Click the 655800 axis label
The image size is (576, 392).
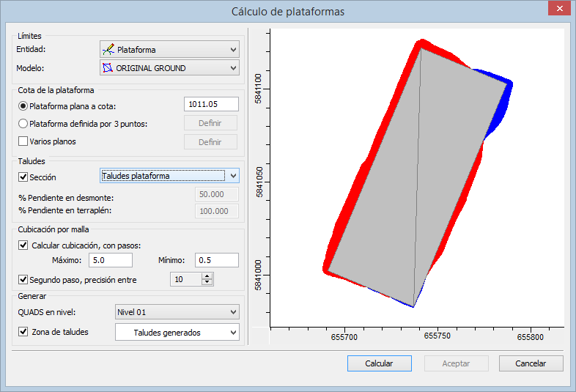click(x=530, y=337)
